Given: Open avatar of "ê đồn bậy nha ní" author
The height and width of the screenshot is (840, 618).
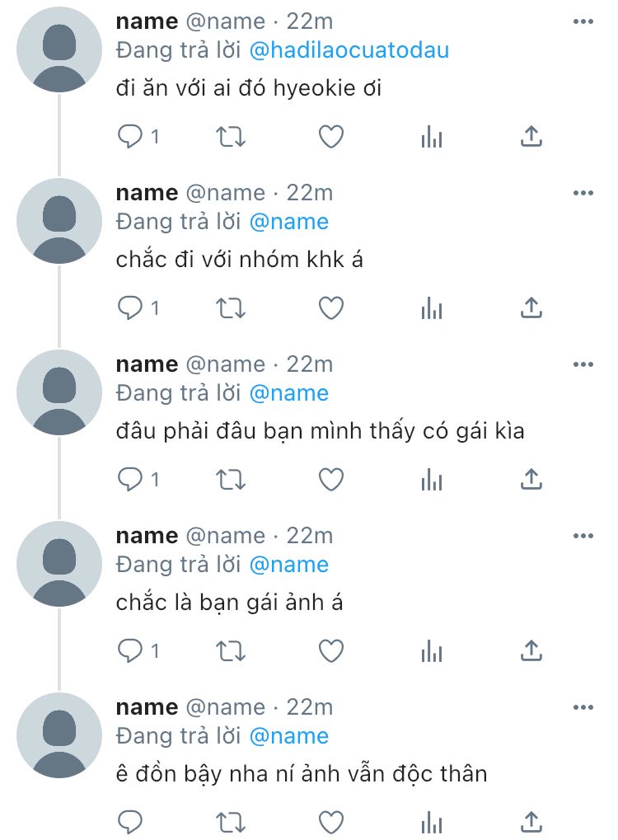Looking at the screenshot, I should (59, 737).
